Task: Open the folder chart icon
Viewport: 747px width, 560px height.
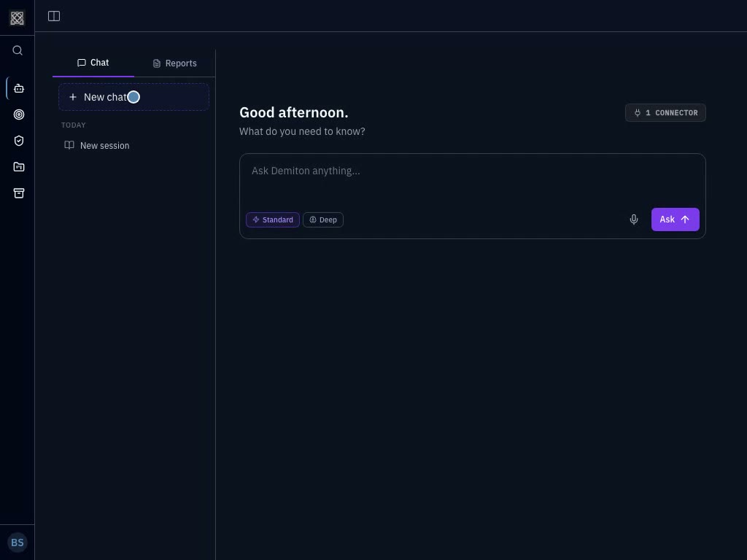Action: [x=19, y=167]
